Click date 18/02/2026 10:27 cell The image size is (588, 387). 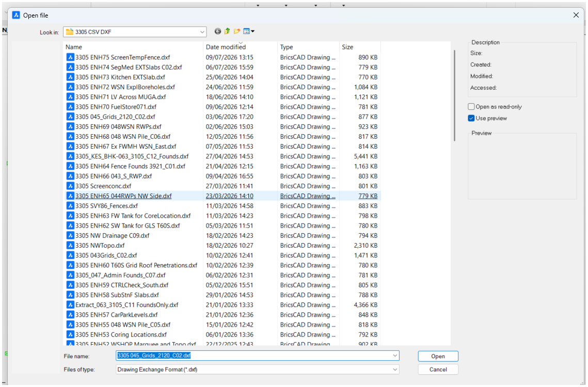tap(230, 245)
